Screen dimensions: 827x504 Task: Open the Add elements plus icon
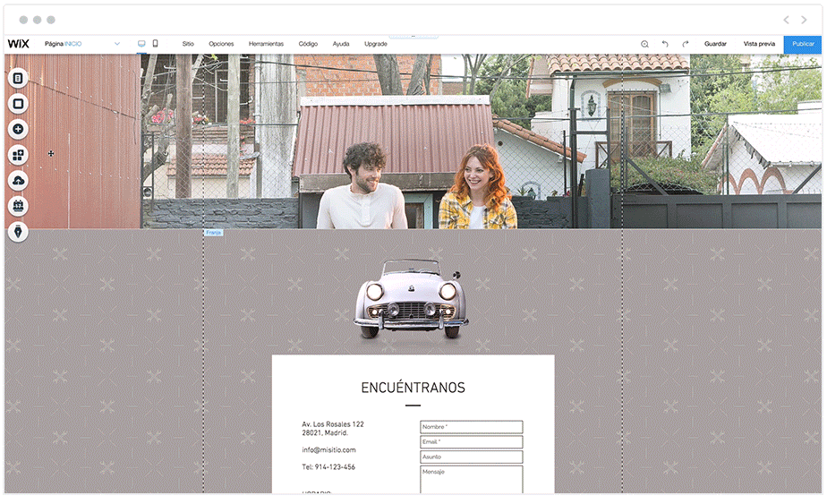pos(18,129)
